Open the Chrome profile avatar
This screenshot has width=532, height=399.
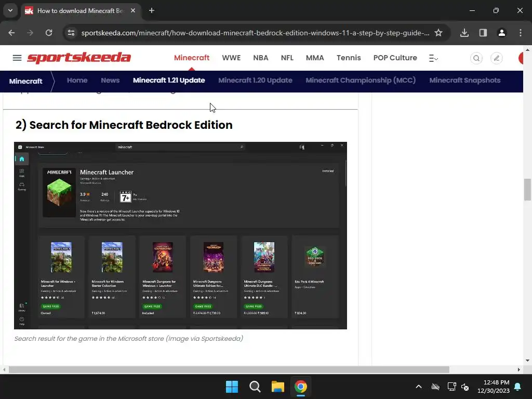coord(502,33)
